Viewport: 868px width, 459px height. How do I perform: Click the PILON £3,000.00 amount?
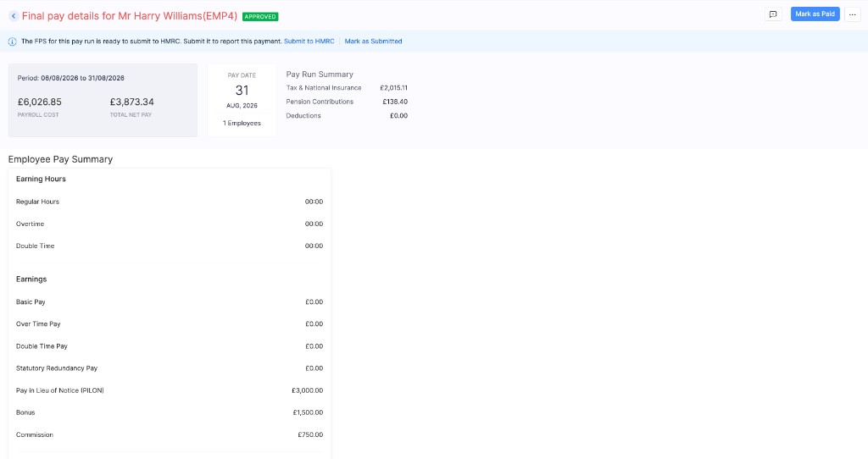click(x=307, y=390)
